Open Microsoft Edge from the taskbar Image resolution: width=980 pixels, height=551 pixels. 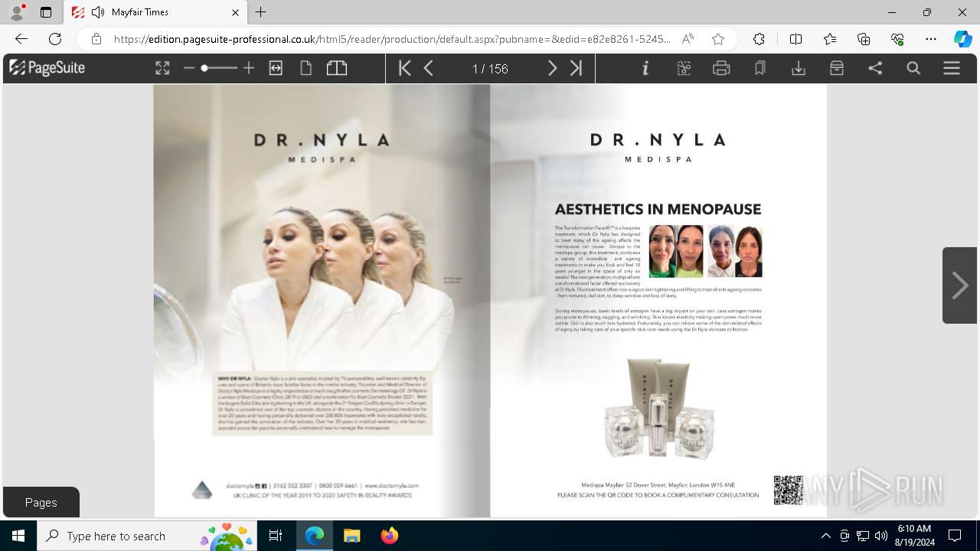(x=315, y=536)
